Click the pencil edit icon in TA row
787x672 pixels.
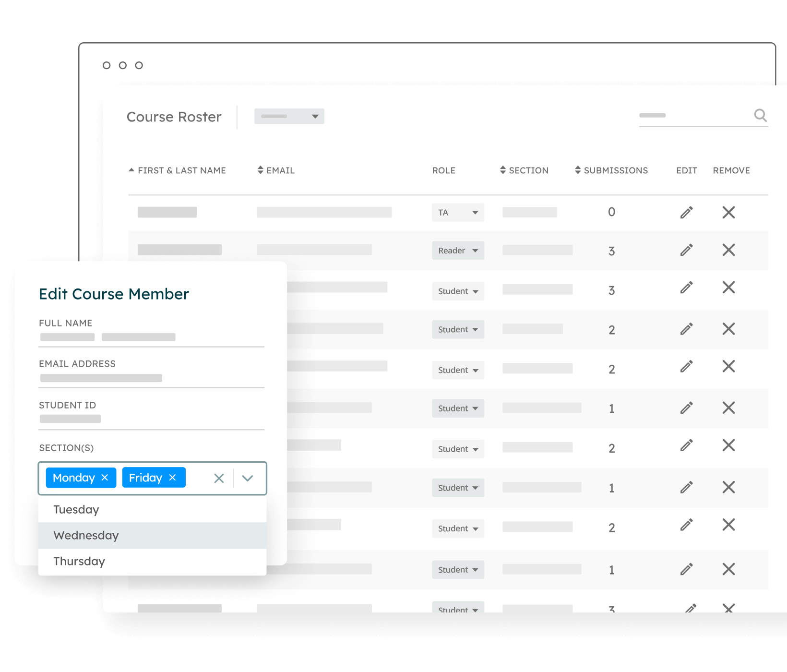(686, 213)
